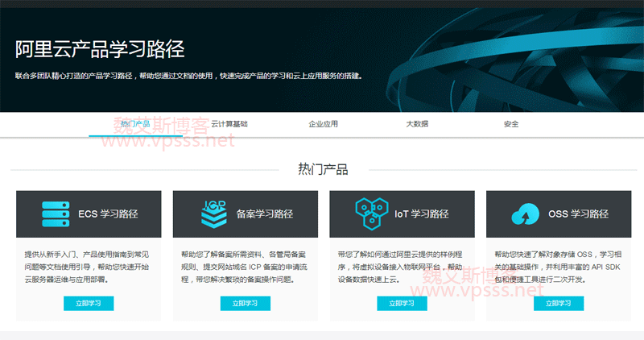The image size is (644, 340).
Task: Go to the 大数据 tab
Action: pyautogui.click(x=417, y=124)
